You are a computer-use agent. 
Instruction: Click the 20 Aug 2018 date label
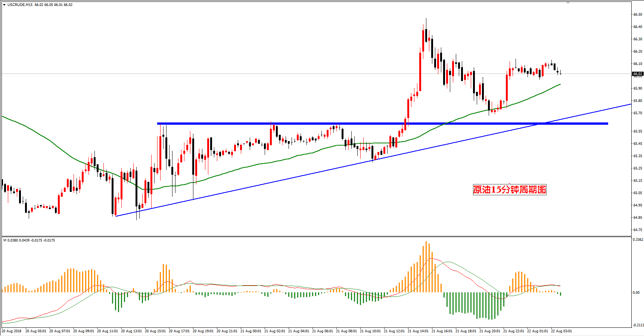(12, 331)
